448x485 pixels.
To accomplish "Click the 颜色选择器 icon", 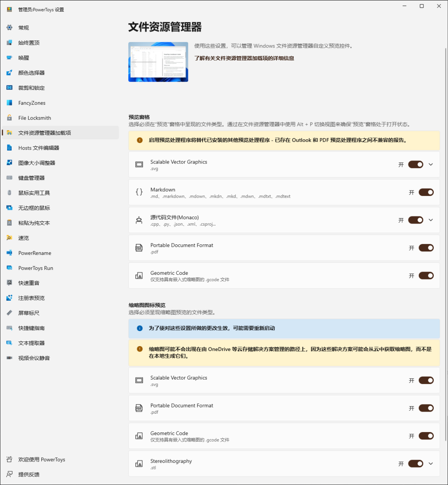I will point(9,73).
